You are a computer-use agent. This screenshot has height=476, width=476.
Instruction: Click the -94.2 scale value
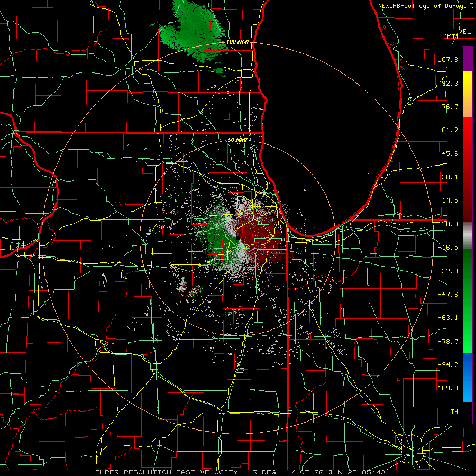(448, 364)
